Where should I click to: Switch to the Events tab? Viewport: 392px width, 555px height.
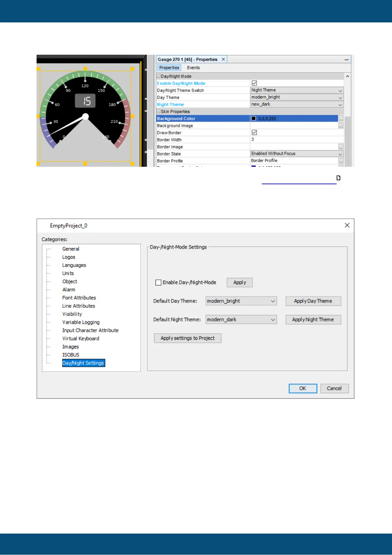(x=193, y=68)
